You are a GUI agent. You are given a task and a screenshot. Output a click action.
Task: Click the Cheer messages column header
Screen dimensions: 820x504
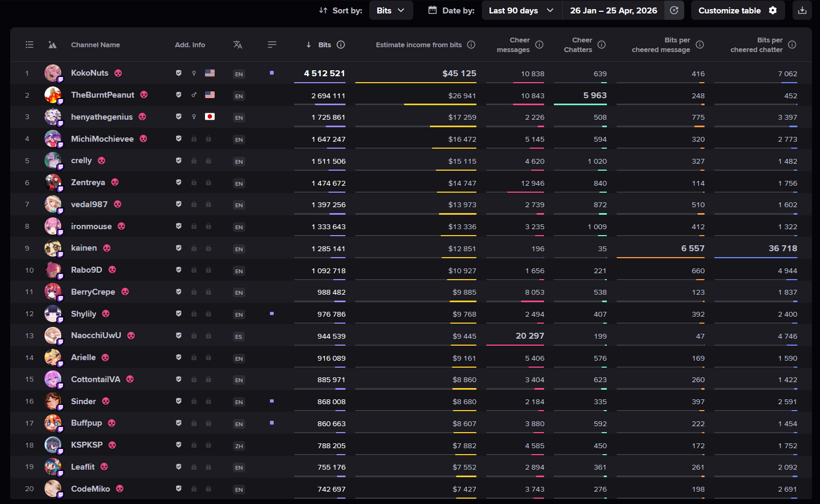coord(514,45)
